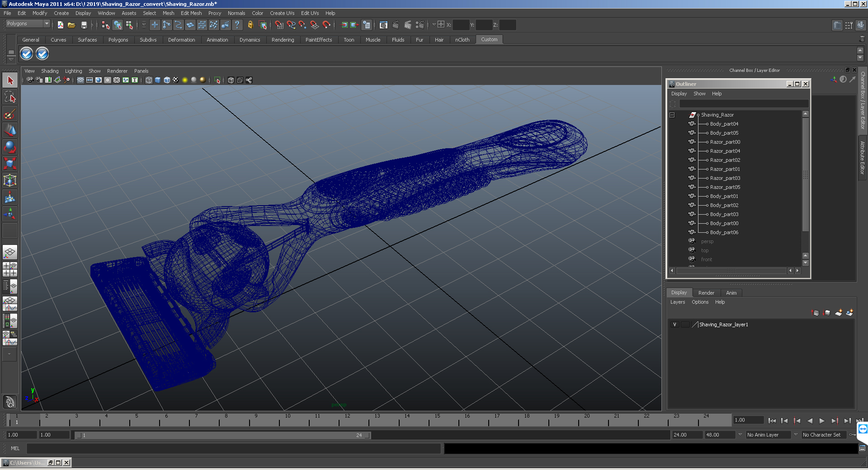Open viewport Shading menu
The width and height of the screenshot is (868, 470).
(50, 71)
